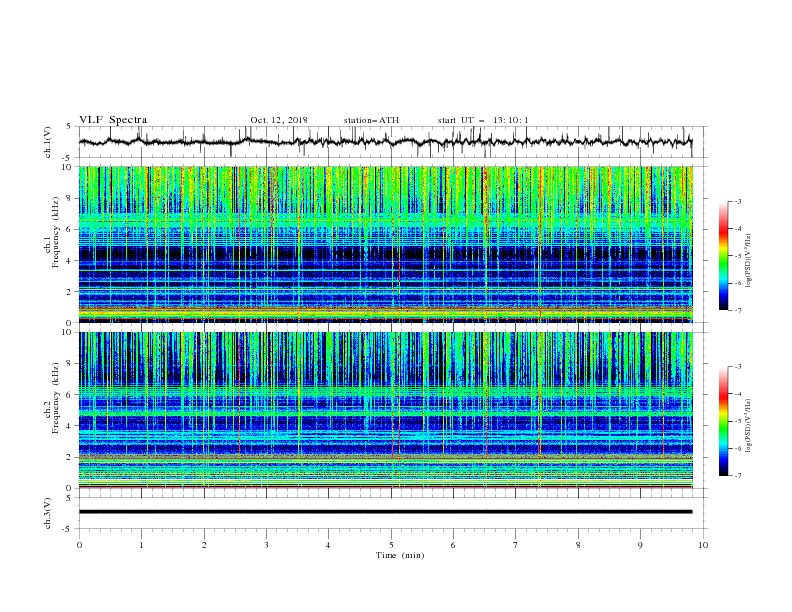
Task: Click inside the ch.2 spectrogram panel
Action: 385,410
